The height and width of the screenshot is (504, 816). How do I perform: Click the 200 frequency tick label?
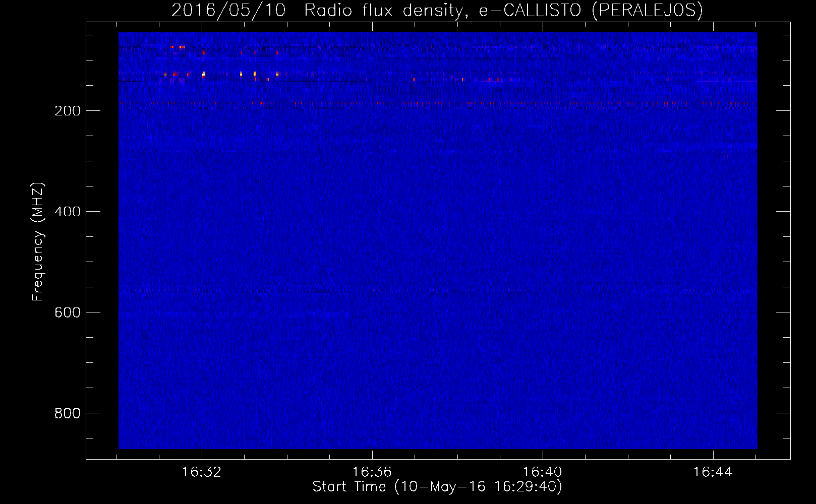click(68, 111)
